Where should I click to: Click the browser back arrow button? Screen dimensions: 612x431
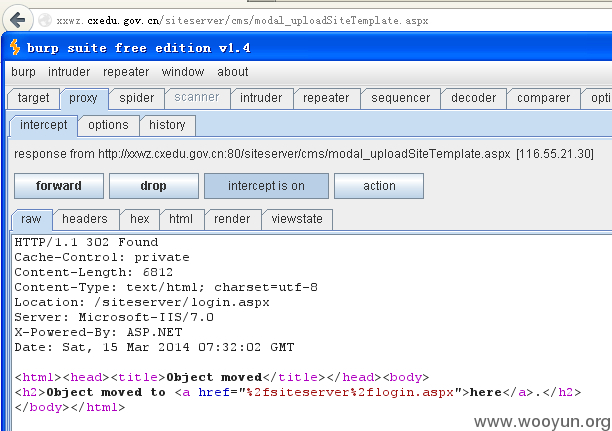(x=18, y=19)
